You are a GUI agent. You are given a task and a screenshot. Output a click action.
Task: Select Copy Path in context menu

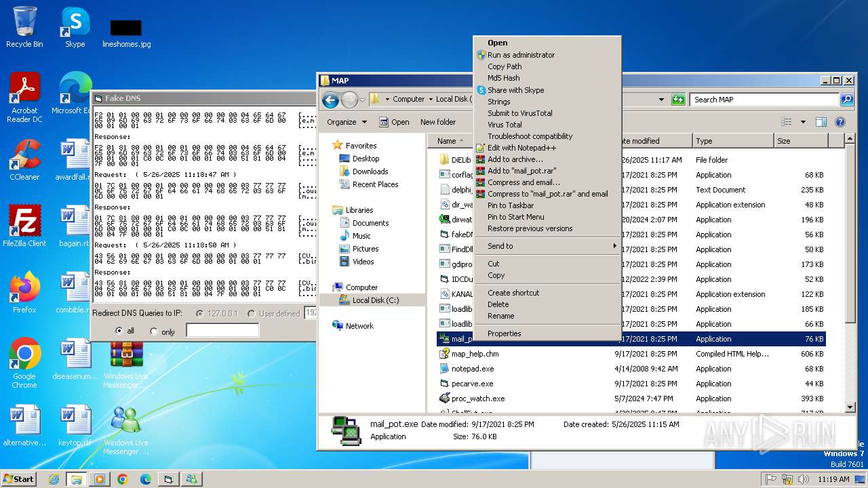coord(547,66)
